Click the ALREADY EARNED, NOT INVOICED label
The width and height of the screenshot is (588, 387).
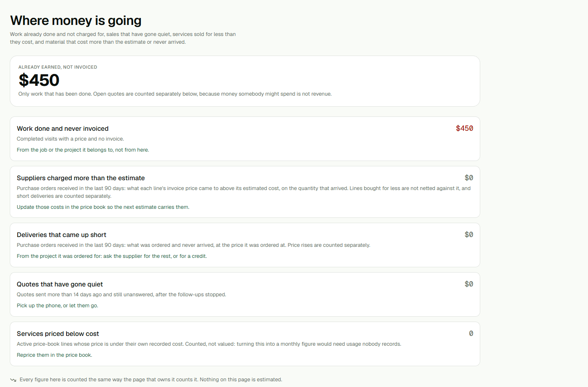click(x=58, y=67)
